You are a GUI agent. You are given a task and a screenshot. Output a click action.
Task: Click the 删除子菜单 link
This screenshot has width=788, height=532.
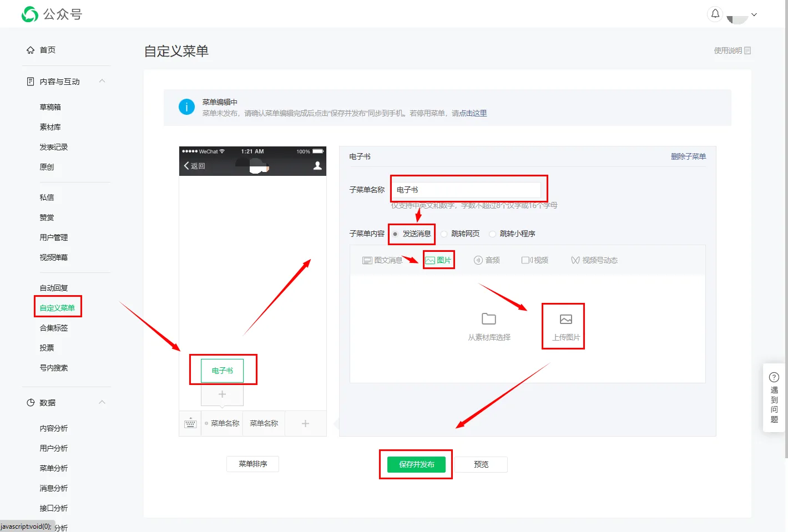[x=688, y=156]
